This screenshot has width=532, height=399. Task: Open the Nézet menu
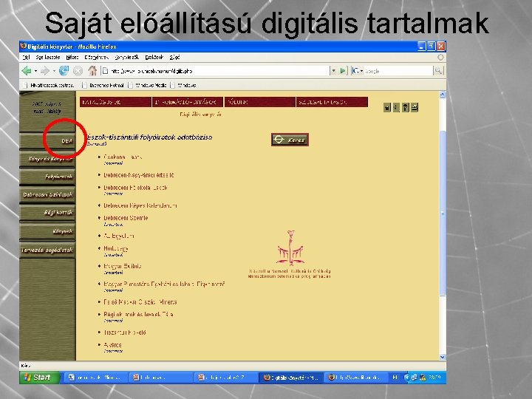72,58
